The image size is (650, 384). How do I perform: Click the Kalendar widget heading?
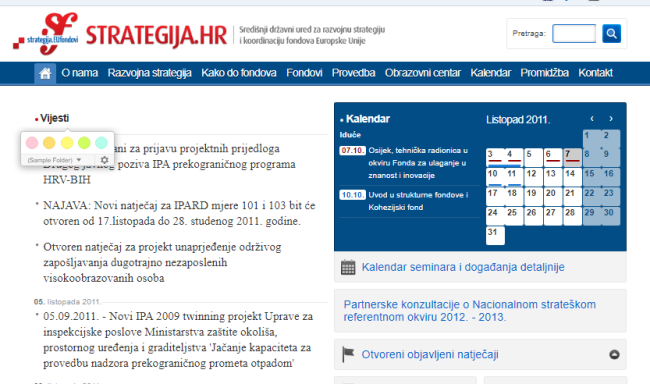coord(368,119)
